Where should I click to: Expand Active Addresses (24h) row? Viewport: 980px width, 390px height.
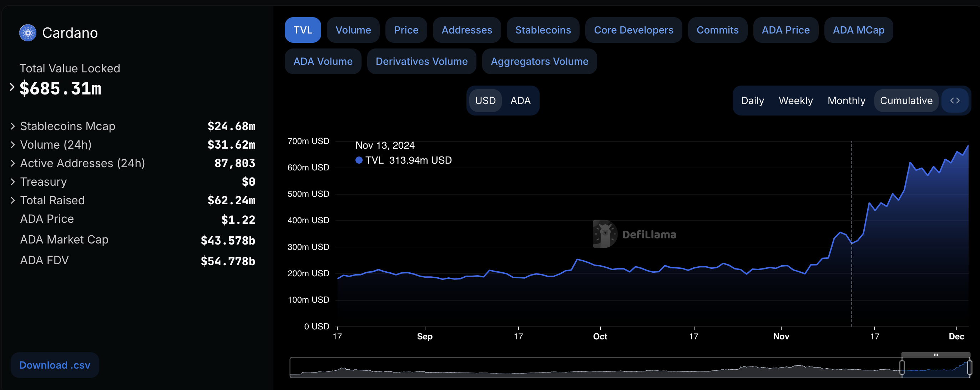tap(12, 163)
